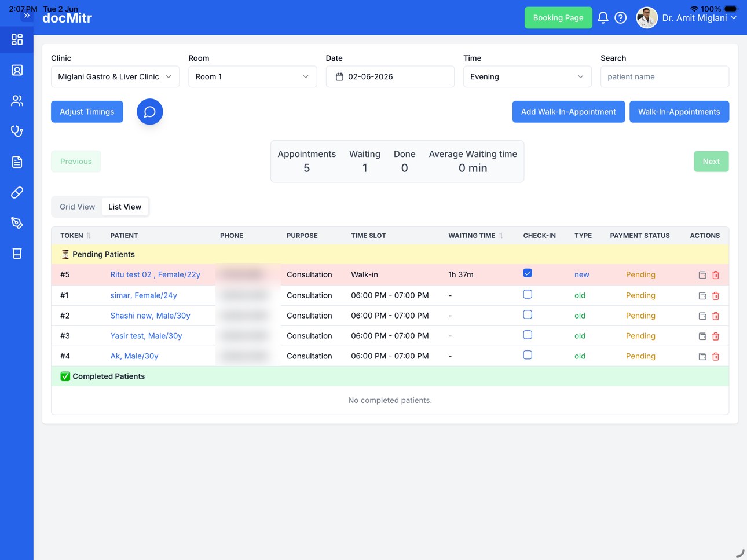Open the Room 1 dropdown
This screenshot has width=747, height=560.
coord(252,76)
